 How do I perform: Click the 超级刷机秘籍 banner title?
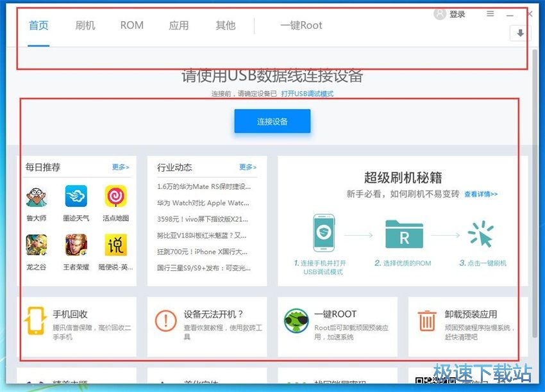pos(403,177)
